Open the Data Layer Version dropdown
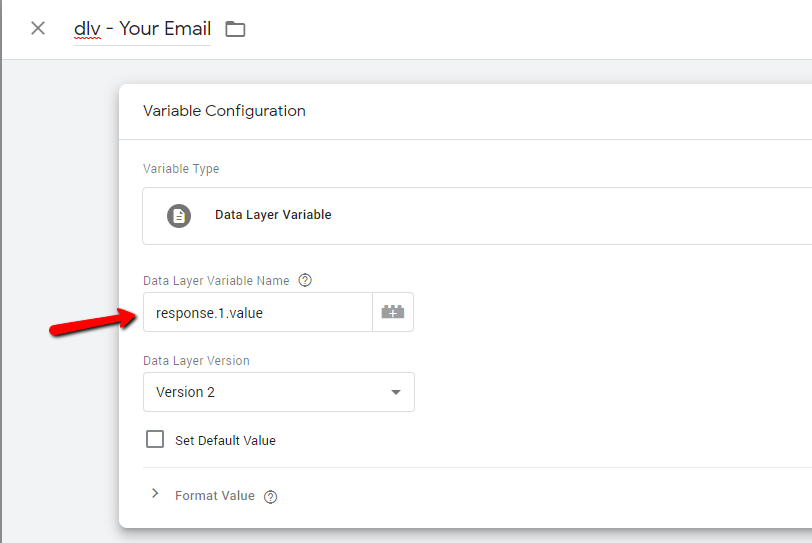Viewport: 812px width, 543px height. click(279, 392)
